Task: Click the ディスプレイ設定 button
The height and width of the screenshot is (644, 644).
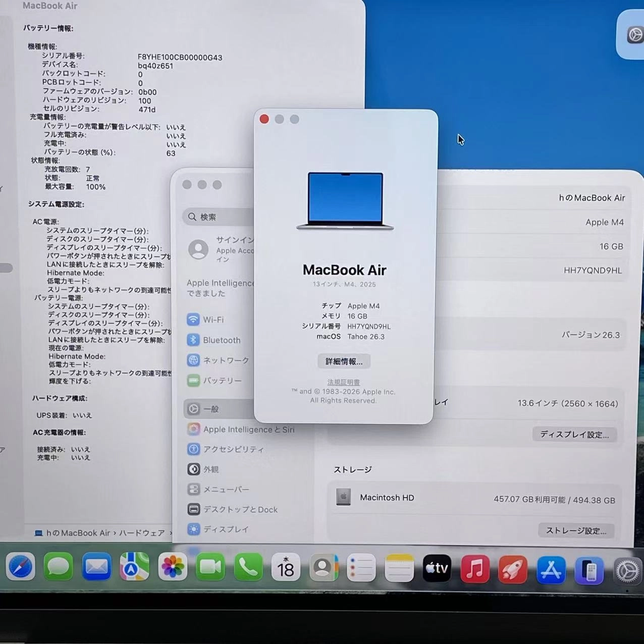Action: pos(574,434)
